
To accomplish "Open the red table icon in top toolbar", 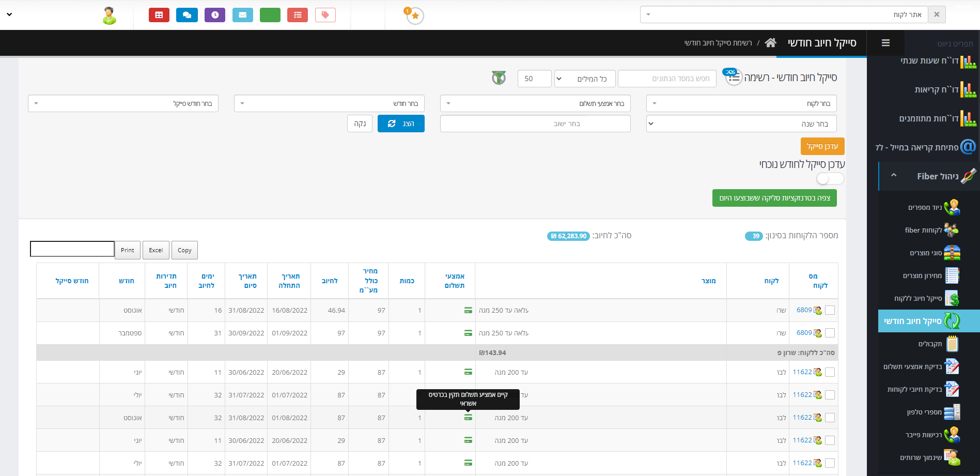I will pos(159,15).
